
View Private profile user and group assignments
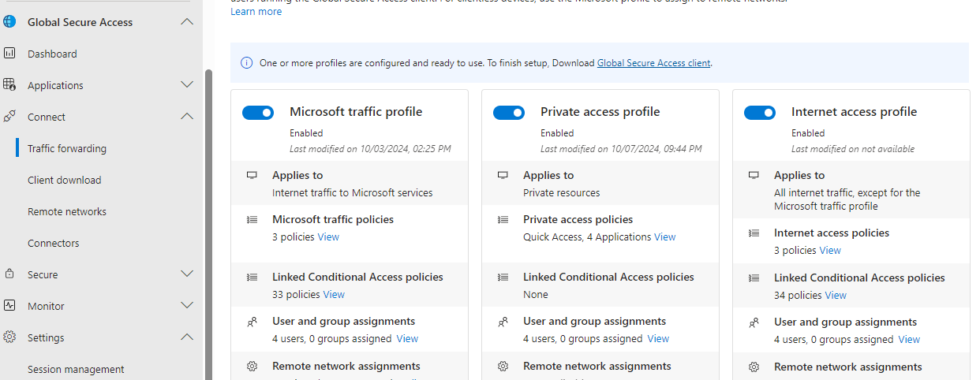tap(658, 339)
